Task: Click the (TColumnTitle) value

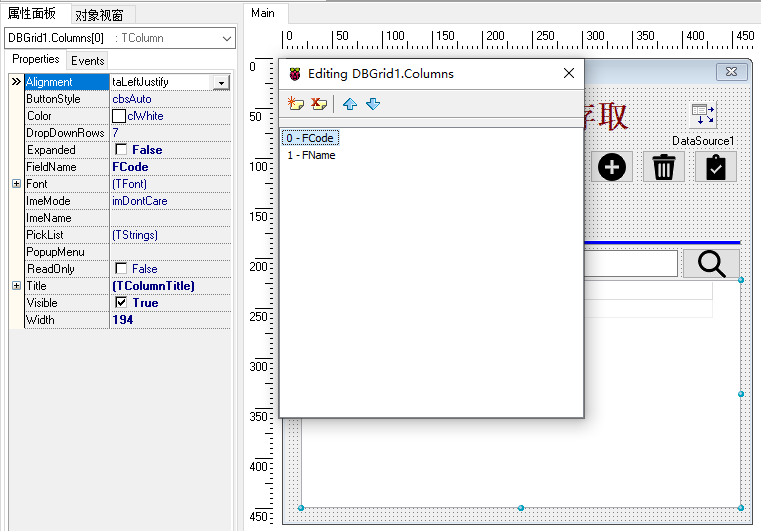Action: point(153,285)
